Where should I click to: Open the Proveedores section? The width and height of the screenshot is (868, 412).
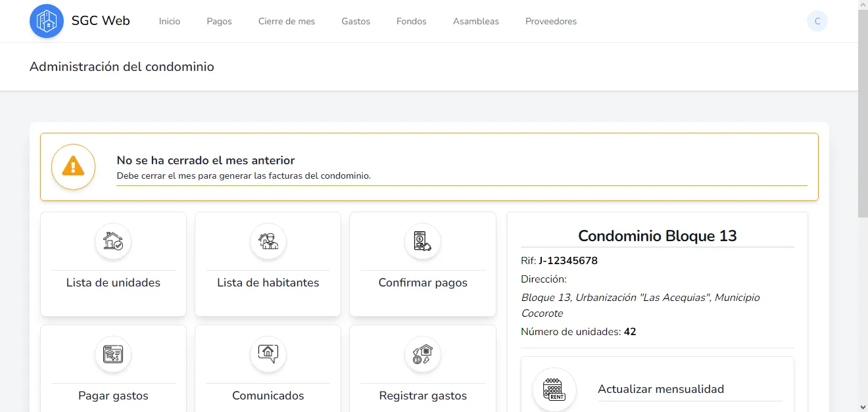tap(550, 21)
